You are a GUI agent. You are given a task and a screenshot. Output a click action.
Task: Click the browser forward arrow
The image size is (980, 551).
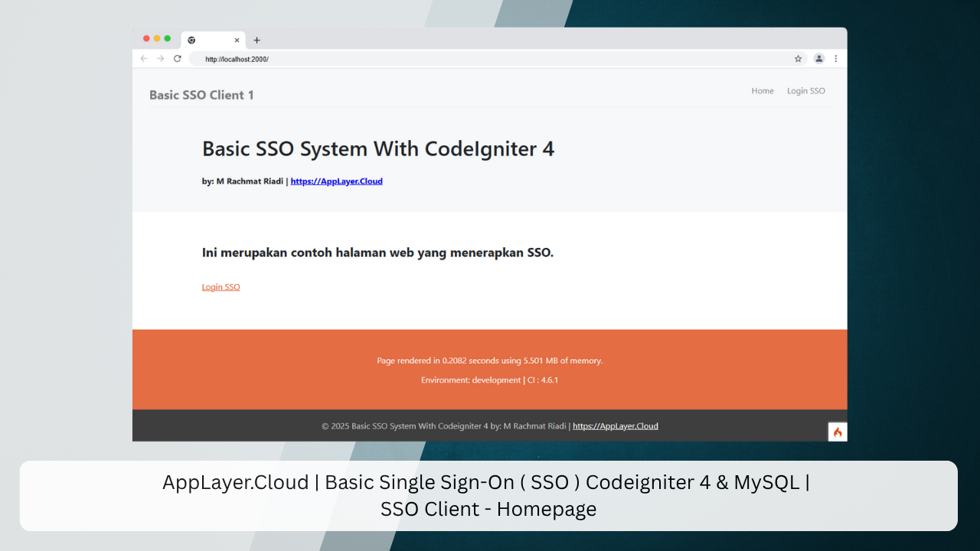click(x=161, y=59)
